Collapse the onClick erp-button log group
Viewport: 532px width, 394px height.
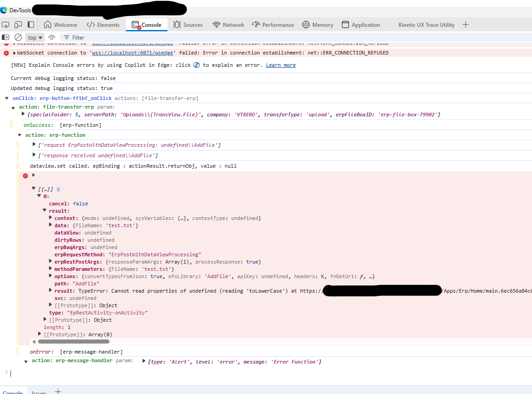coord(7,98)
